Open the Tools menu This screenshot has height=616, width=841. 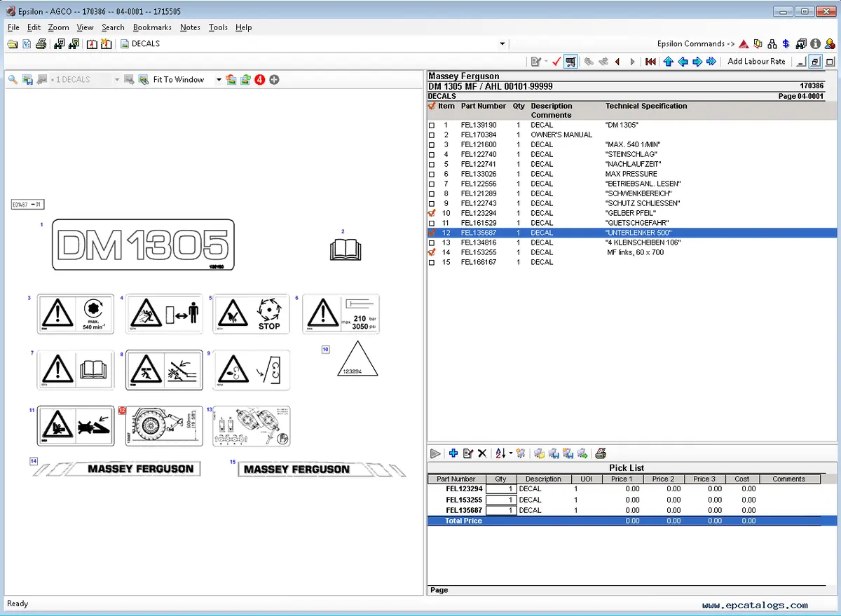coord(218,27)
